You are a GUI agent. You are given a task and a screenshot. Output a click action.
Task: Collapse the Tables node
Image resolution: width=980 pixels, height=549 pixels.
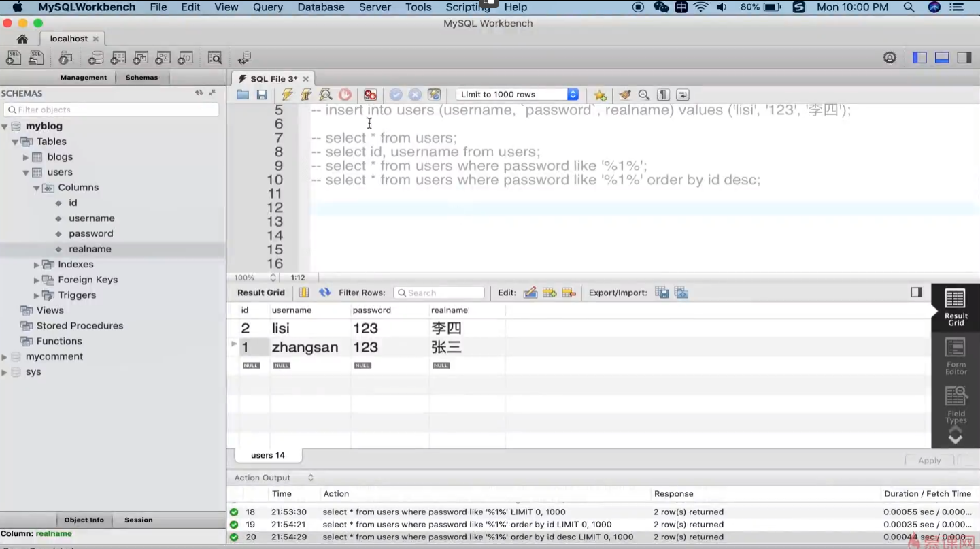[15, 142]
